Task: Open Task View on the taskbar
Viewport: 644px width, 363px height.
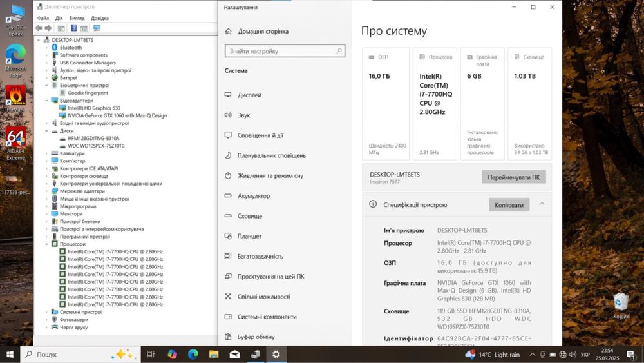Action: pos(151,355)
